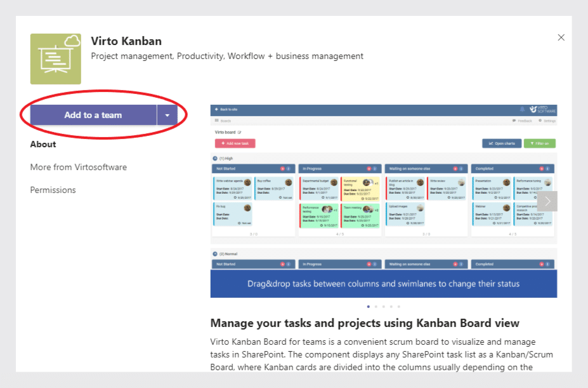Click the "Manage your tasks and projects" heading
Viewport: 588px width, 388px height.
coord(365,323)
